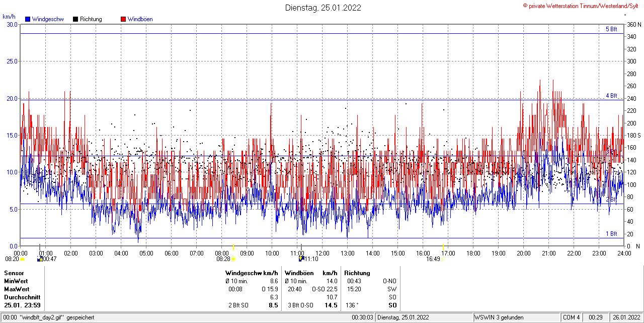Click the Windgeschw km/h column header
Screen dimensions: 644x323
click(252, 273)
